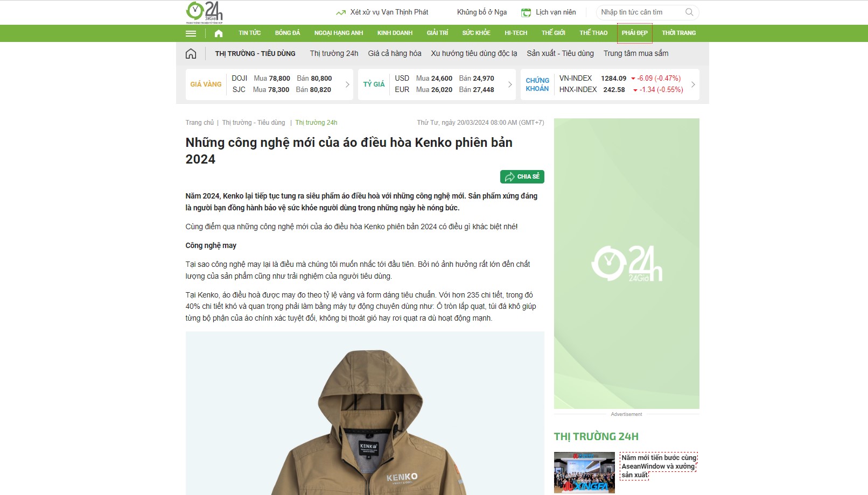The width and height of the screenshot is (868, 495).
Task: Click the white home icon in navbar
Action: 219,33
